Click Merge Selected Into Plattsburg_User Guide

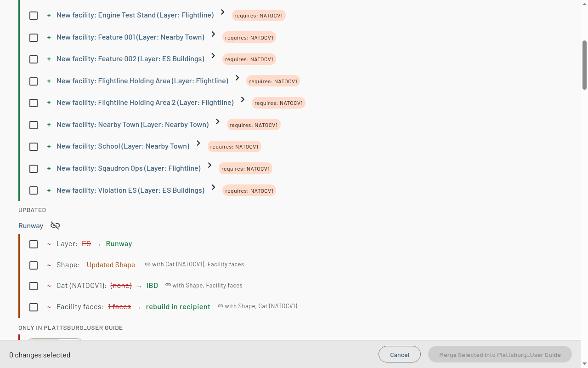click(500, 355)
